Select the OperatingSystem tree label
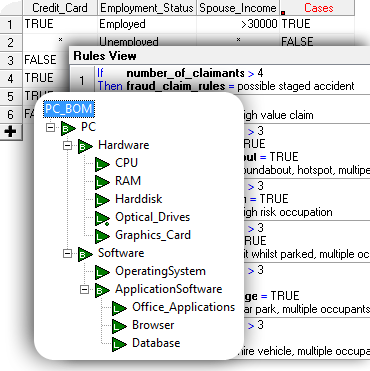 160,271
